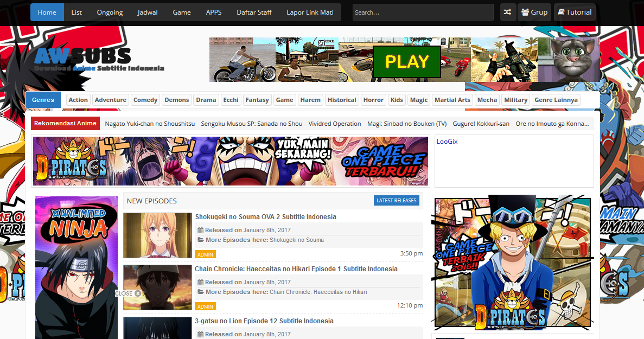The image size is (644, 339).
Task: Filter by Ecchi genre
Action: pyautogui.click(x=231, y=100)
